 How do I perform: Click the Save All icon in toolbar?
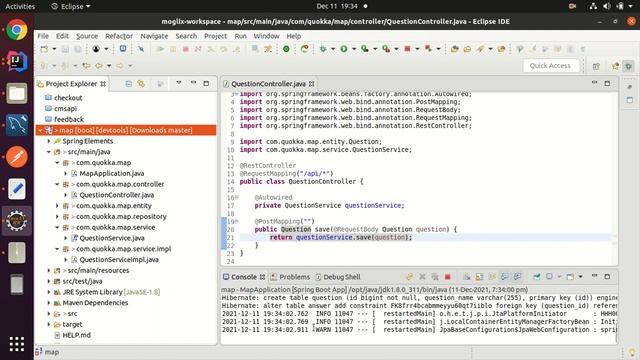78,49
